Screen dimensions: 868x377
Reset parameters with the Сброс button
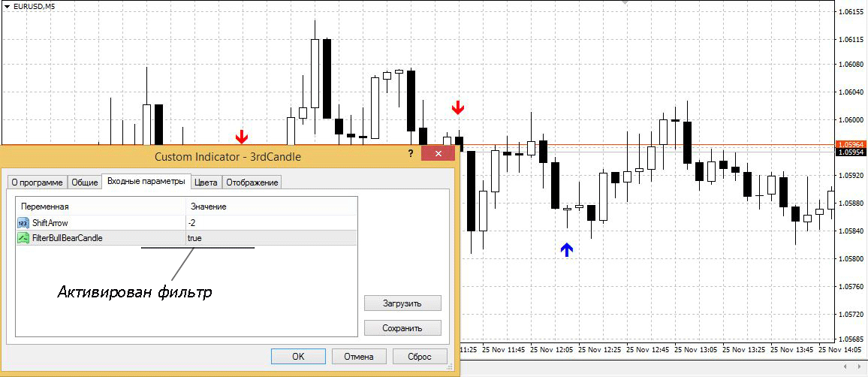(x=420, y=356)
